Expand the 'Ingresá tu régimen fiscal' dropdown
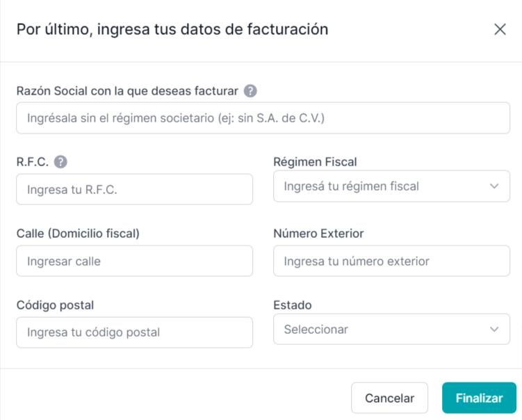The height and width of the screenshot is (420, 522). [391, 186]
